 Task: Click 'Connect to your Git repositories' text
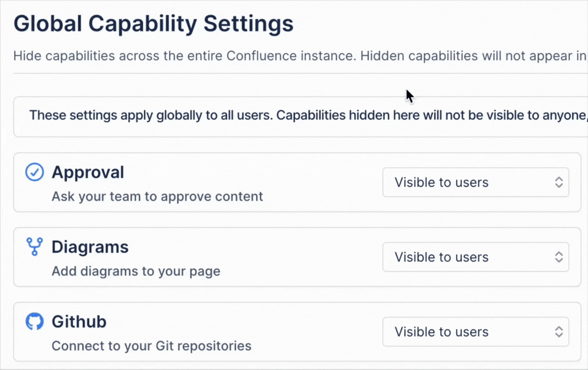point(152,346)
